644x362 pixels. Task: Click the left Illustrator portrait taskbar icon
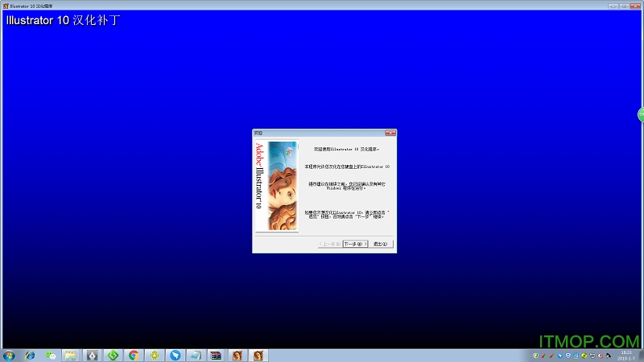point(237,356)
